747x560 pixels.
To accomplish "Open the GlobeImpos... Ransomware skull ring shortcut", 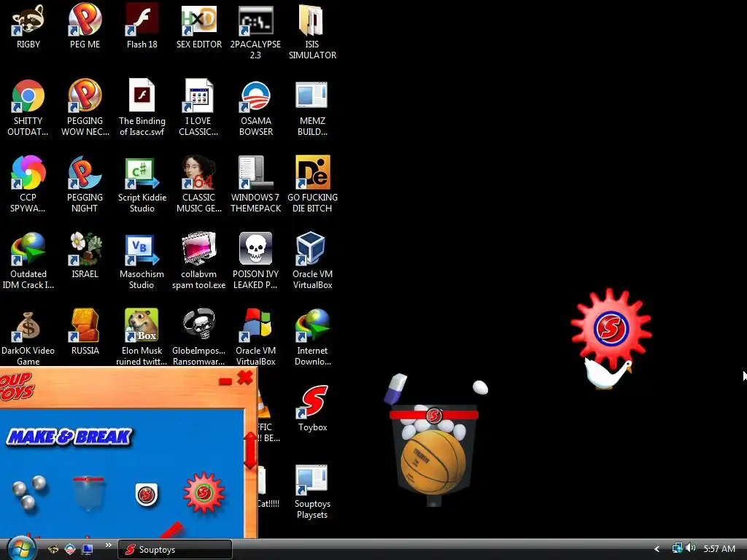I will (198, 337).
